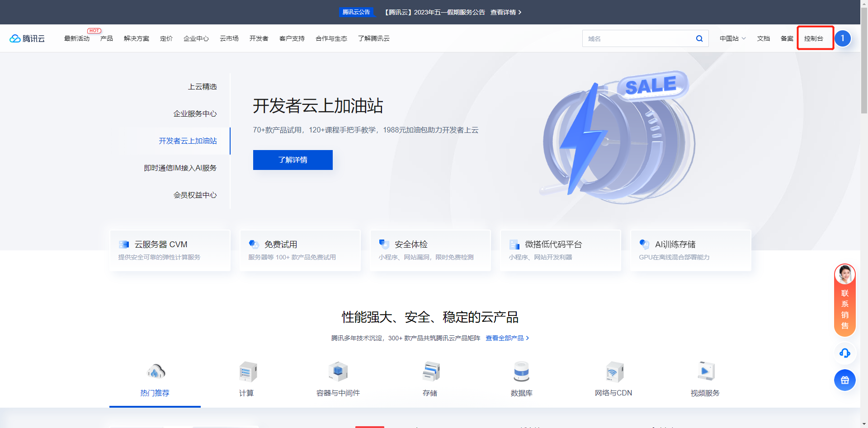Click heading 开发者云上加油站

coord(318,106)
